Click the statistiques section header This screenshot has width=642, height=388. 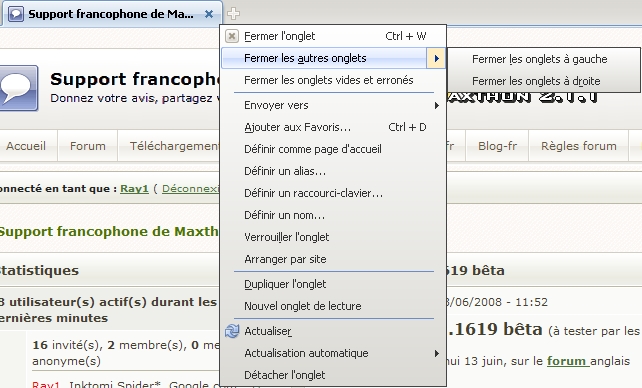click(x=39, y=271)
